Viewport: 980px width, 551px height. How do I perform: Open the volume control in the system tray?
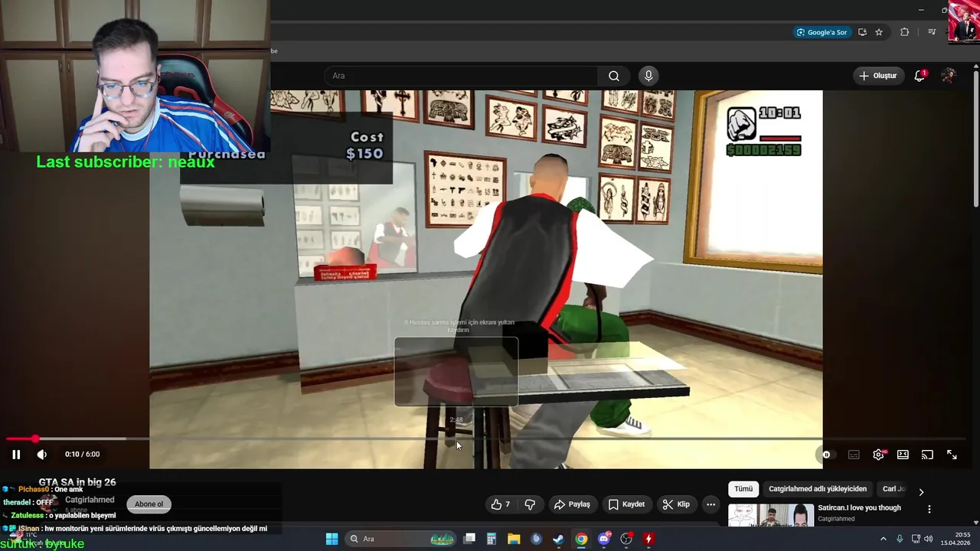click(928, 539)
